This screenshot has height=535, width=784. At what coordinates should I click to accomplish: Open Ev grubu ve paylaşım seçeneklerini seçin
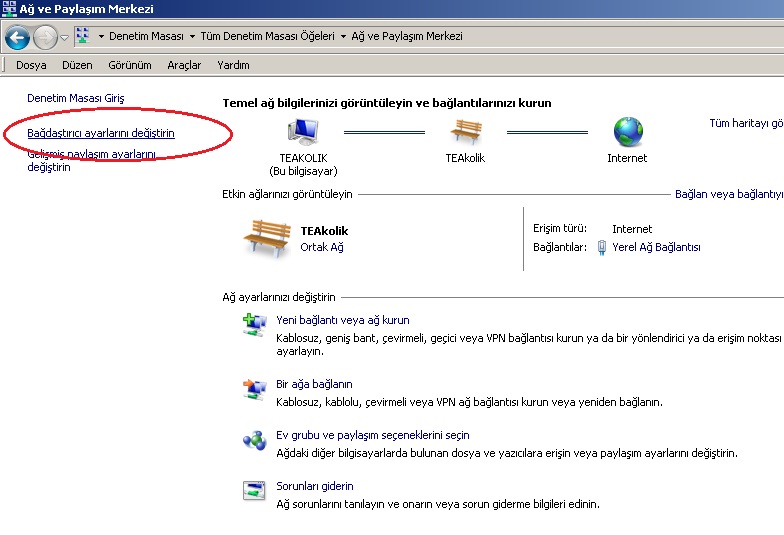coord(372,435)
